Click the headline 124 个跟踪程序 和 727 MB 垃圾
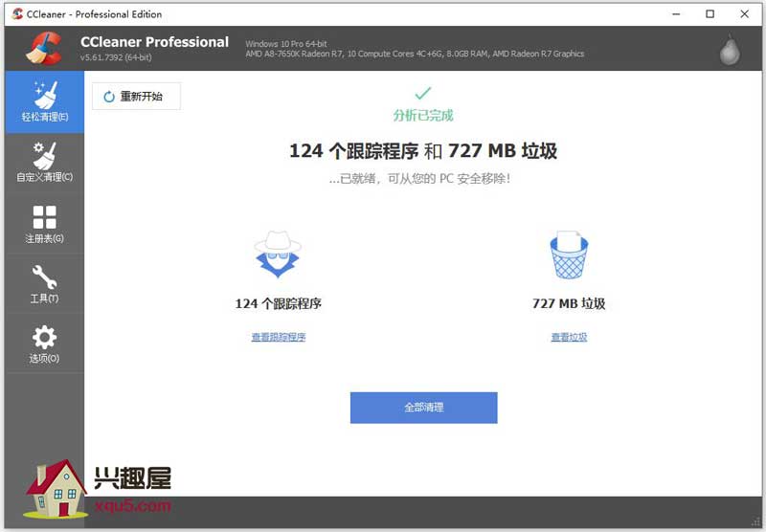 tap(423, 151)
